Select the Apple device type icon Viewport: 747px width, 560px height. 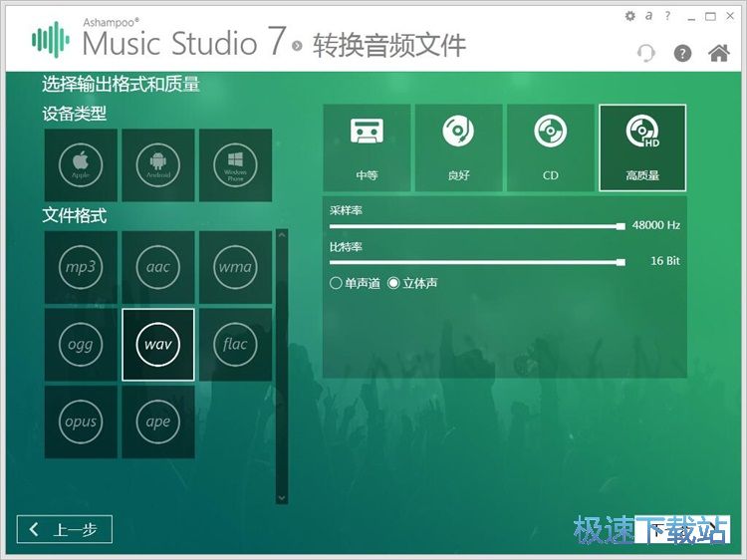[x=81, y=164]
